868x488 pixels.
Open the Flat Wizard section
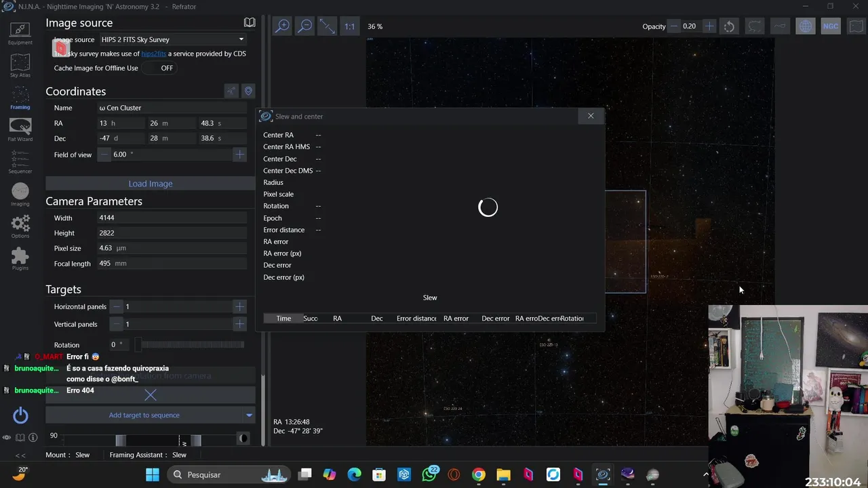click(x=20, y=129)
